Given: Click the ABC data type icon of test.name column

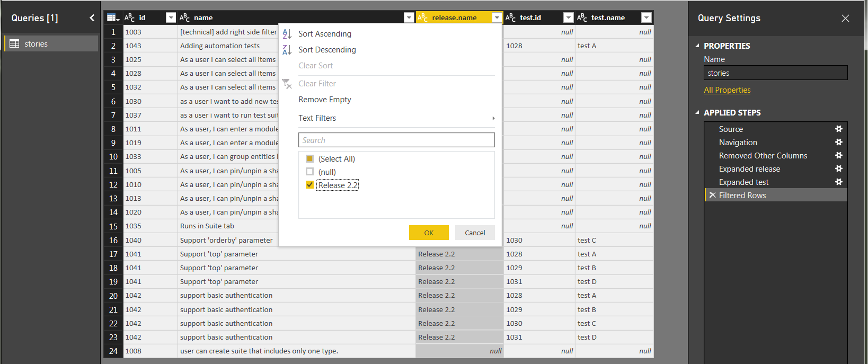Looking at the screenshot, I should [x=582, y=17].
